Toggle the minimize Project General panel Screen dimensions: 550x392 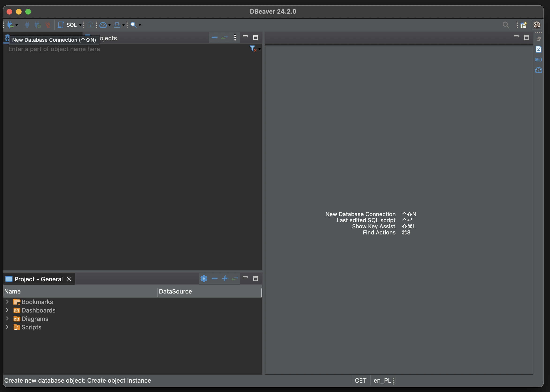pyautogui.click(x=245, y=278)
